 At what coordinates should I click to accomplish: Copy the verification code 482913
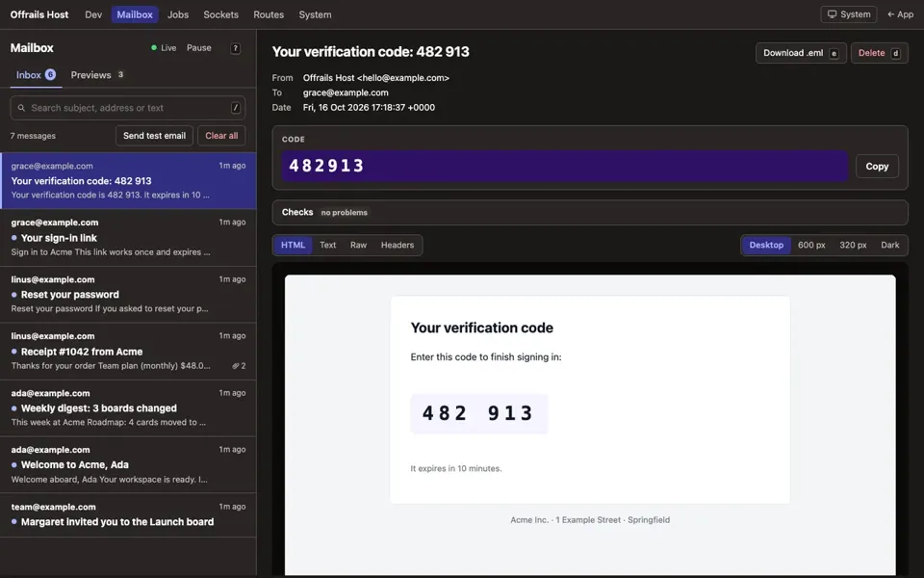click(x=877, y=167)
